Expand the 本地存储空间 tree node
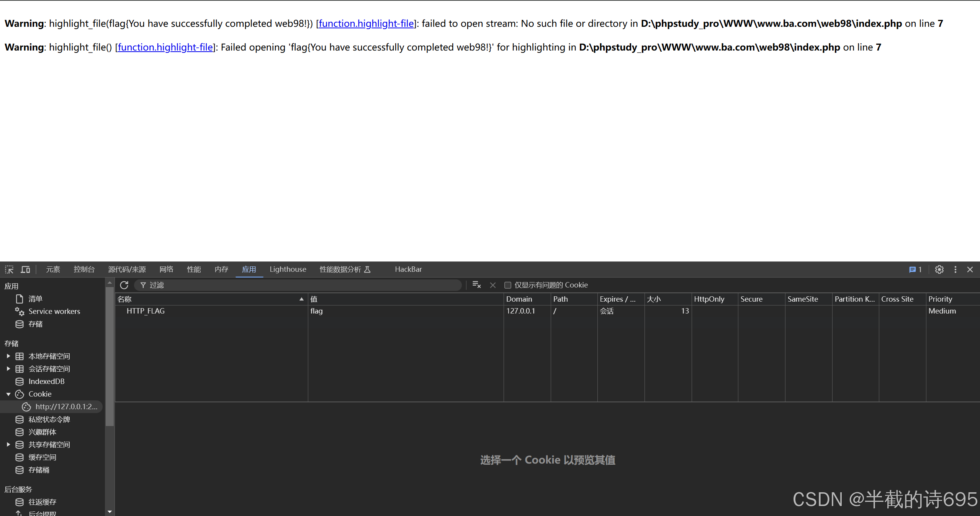Screen dimensions: 980x516 [8, 356]
